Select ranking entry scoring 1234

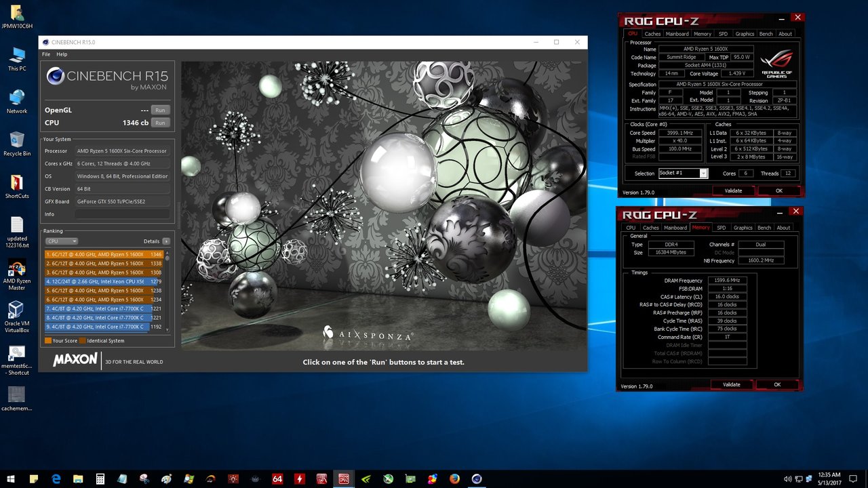tap(104, 300)
